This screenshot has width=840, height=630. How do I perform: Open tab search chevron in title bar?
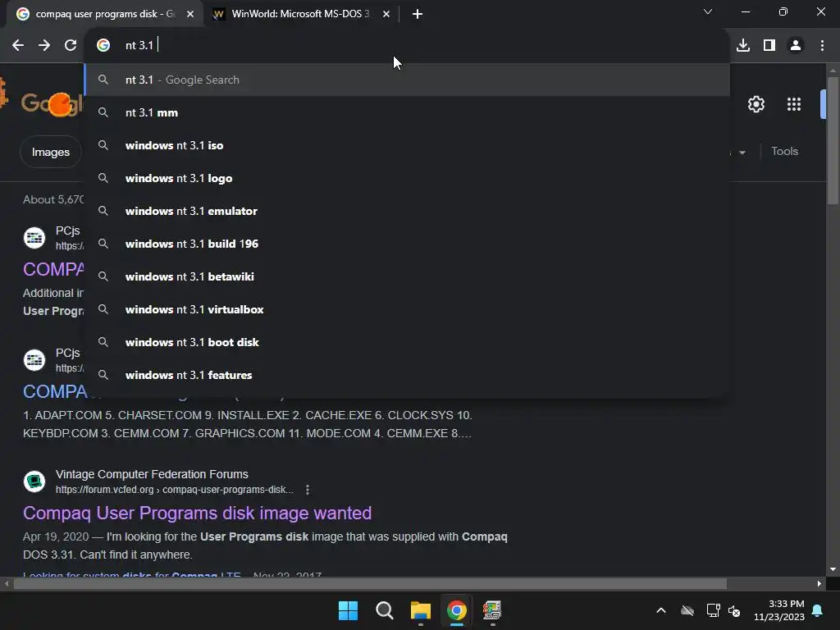click(x=708, y=11)
